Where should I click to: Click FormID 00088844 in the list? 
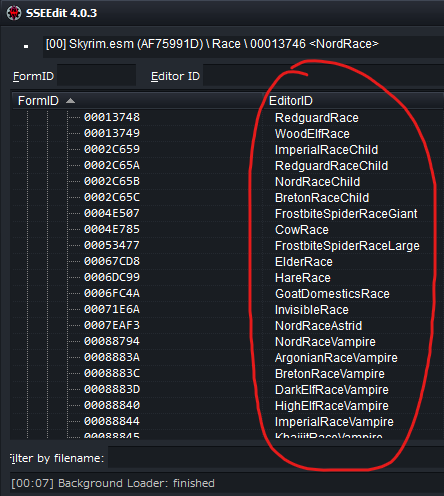(x=112, y=421)
